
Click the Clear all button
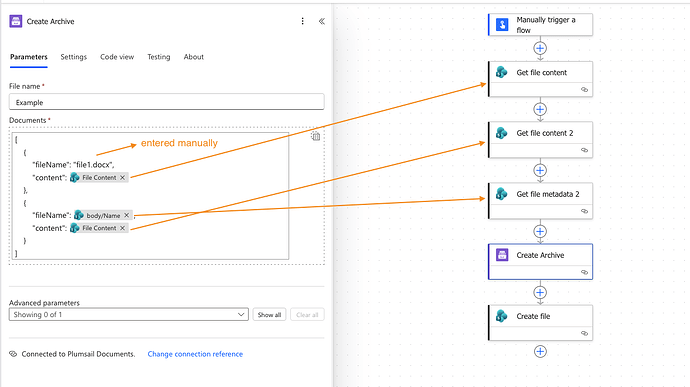[x=307, y=314]
